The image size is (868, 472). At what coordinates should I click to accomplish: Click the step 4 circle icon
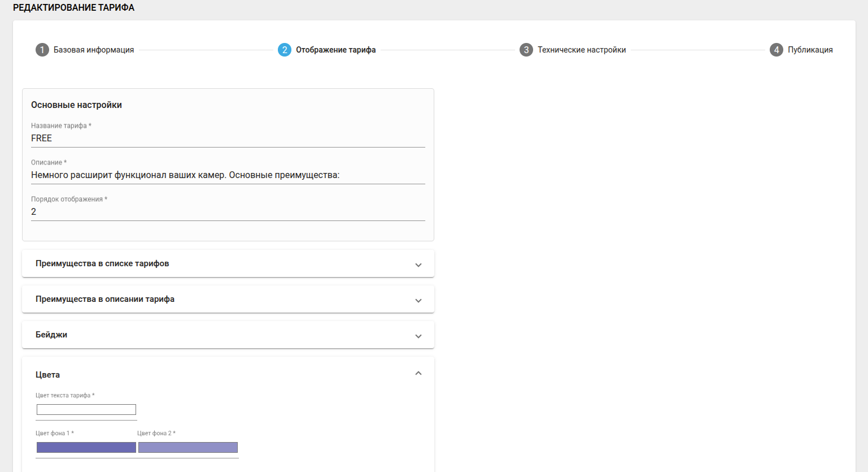click(x=777, y=50)
